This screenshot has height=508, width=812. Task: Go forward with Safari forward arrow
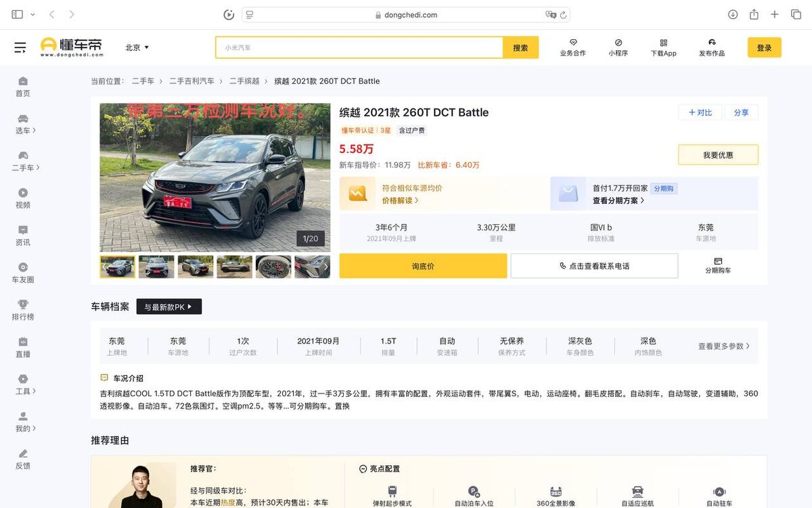point(72,14)
